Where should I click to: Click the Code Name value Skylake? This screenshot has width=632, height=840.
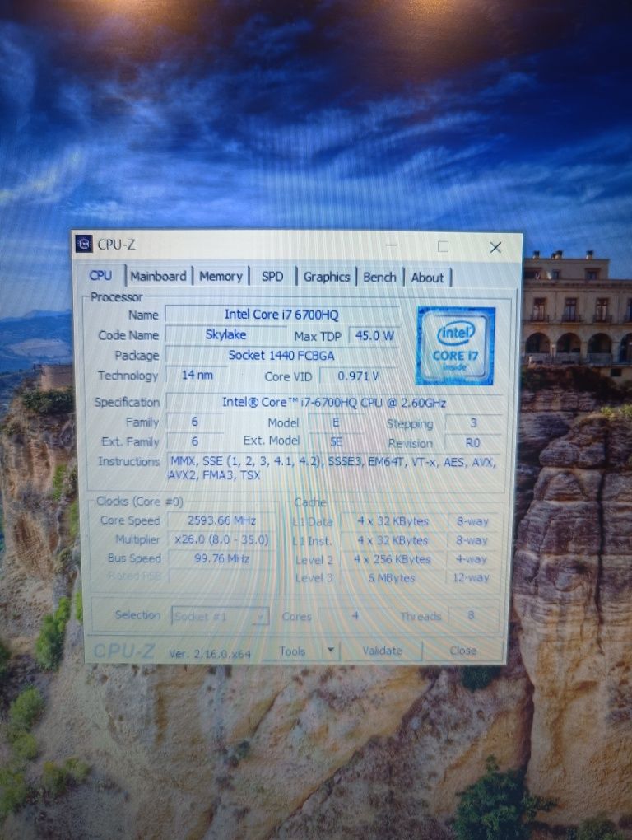(225, 334)
